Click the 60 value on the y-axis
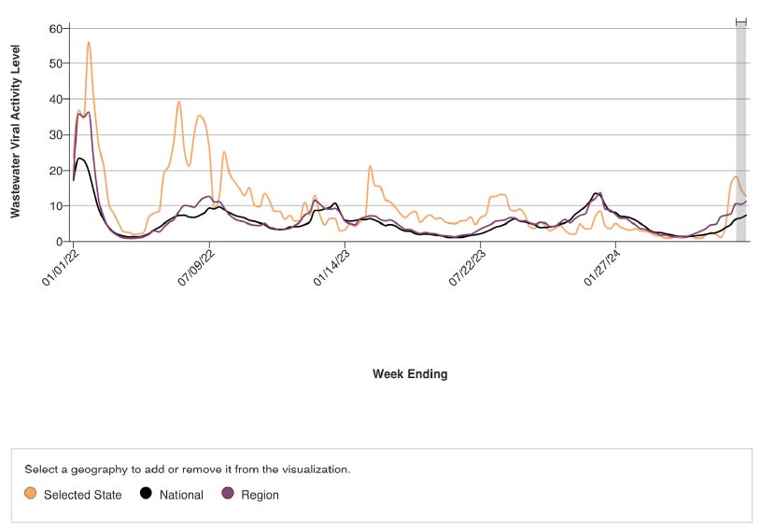 point(55,28)
